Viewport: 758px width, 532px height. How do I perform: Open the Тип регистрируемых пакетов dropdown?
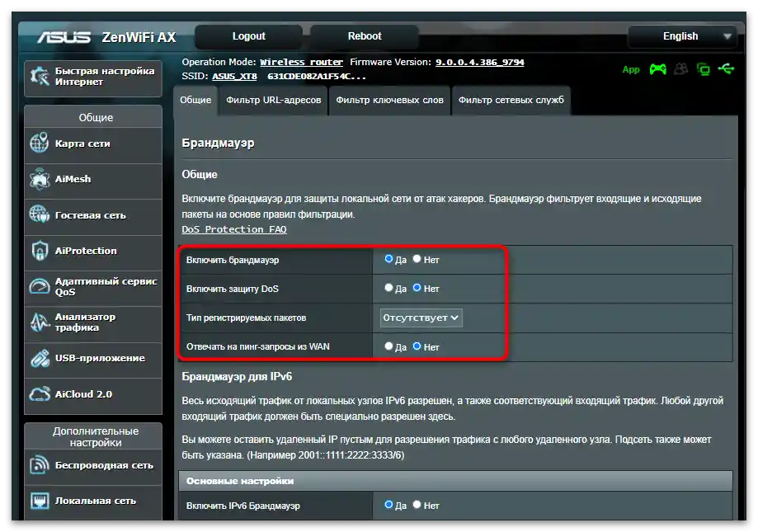[x=421, y=318]
